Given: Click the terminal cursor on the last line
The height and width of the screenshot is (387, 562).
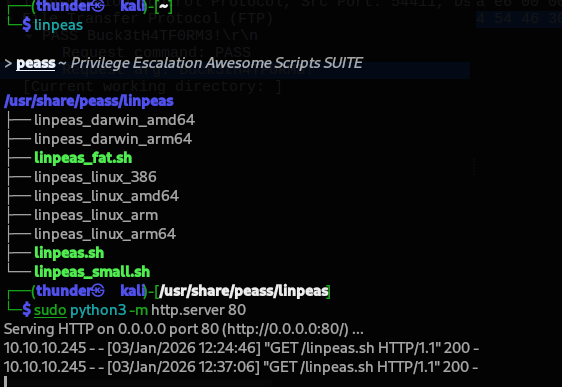Looking at the screenshot, I should pyautogui.click(x=6, y=381).
